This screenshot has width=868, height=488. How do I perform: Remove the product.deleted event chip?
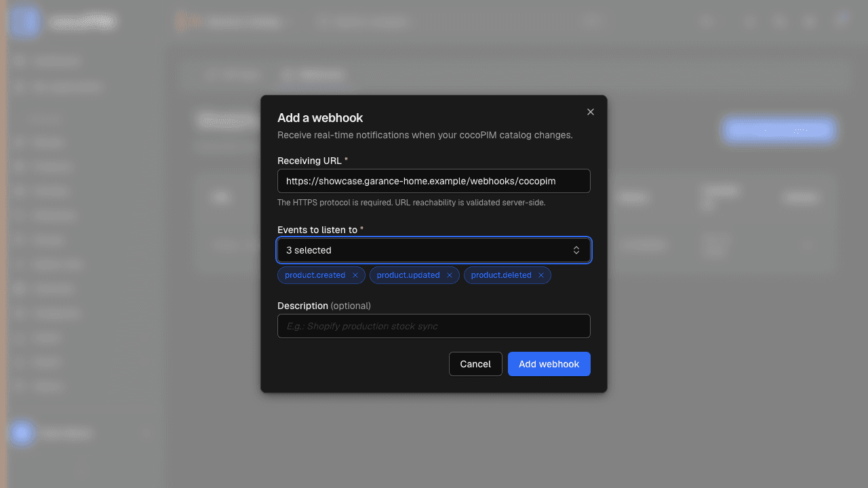click(x=541, y=275)
